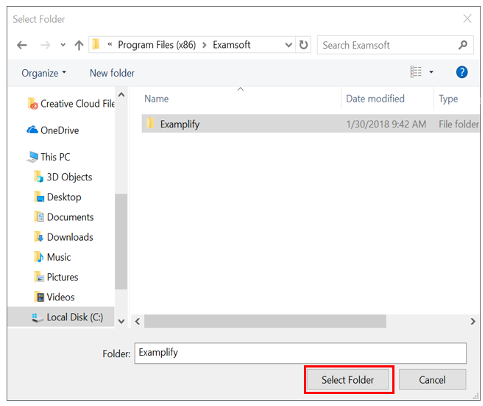This screenshot has width=483, height=406.
Task: Open recent locations dropdown arrow
Action: click(x=63, y=45)
